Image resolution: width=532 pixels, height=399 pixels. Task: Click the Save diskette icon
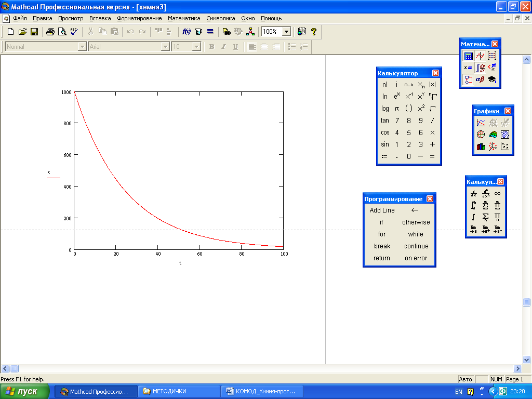pyautogui.click(x=34, y=32)
